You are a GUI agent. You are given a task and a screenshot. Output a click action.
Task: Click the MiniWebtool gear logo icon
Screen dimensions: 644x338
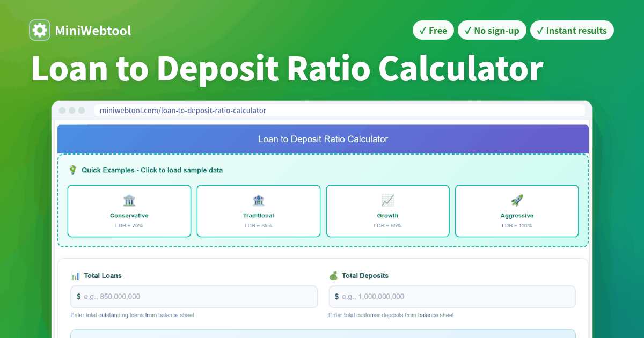(x=40, y=31)
